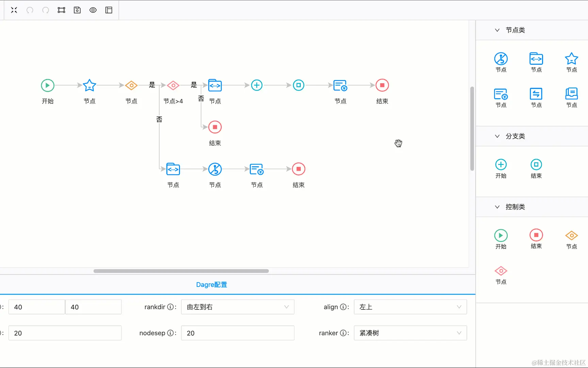588x368 pixels.
Task: Click the canvas vertical scrollbar
Action: [x=472, y=128]
